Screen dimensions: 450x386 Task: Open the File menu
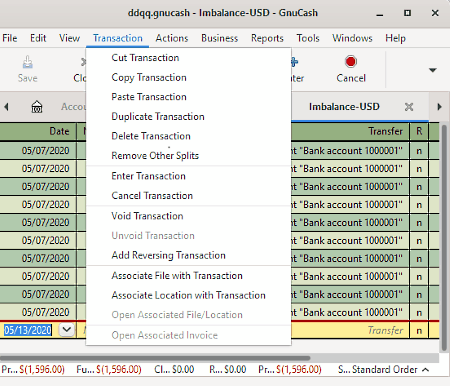10,38
